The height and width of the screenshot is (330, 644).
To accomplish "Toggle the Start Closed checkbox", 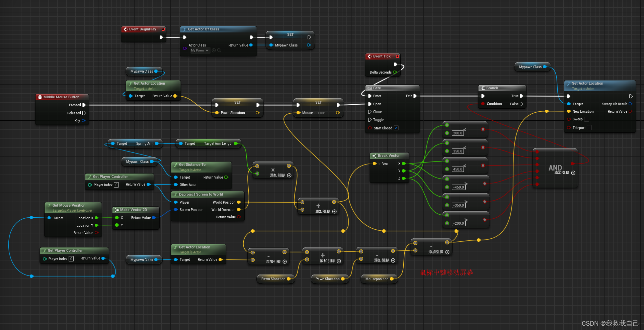I will click(396, 128).
